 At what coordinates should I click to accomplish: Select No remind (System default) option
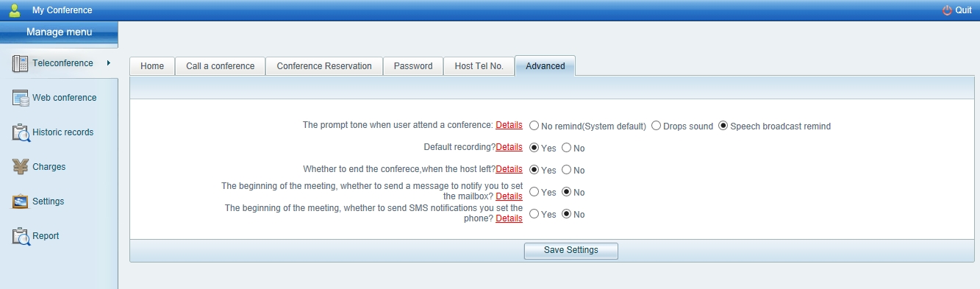click(x=534, y=126)
